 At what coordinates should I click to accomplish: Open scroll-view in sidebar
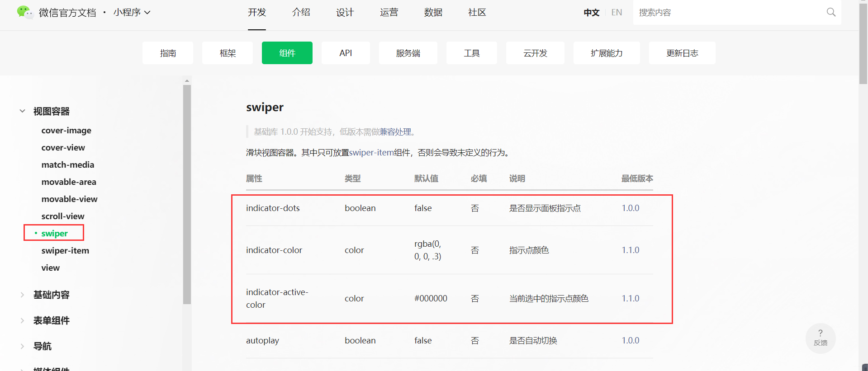click(63, 216)
